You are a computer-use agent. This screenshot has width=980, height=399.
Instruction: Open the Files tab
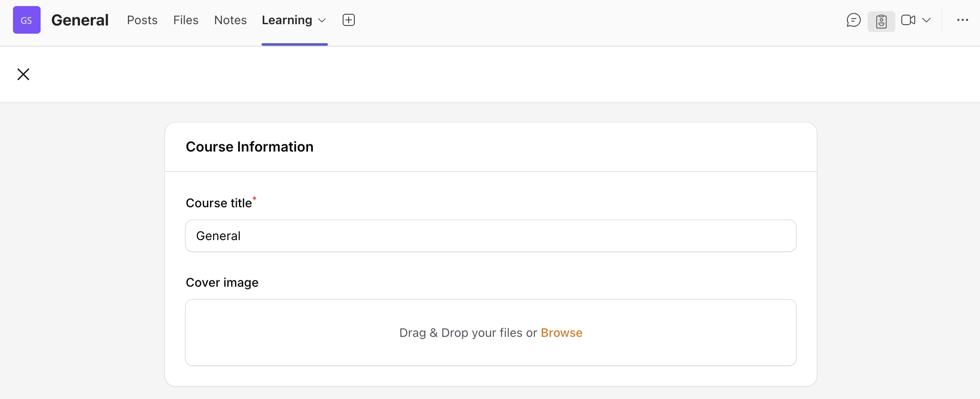[186, 20]
